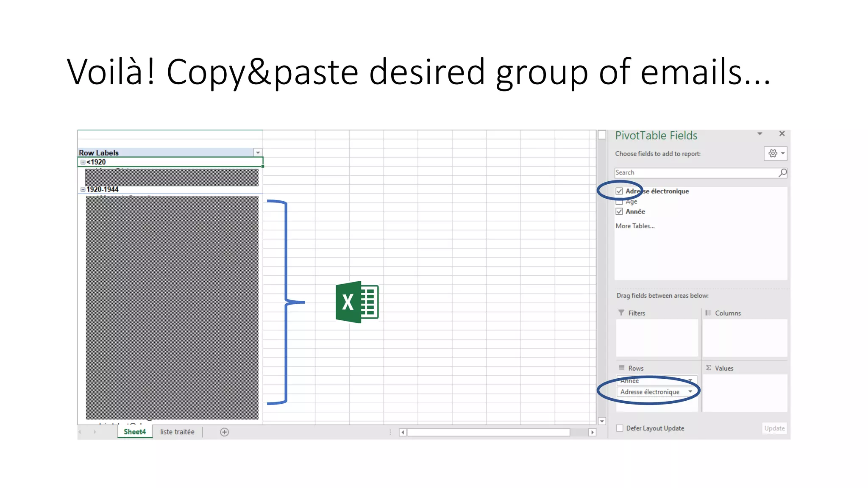Open the More Tables link
This screenshot has width=868, height=488.
pyautogui.click(x=635, y=226)
